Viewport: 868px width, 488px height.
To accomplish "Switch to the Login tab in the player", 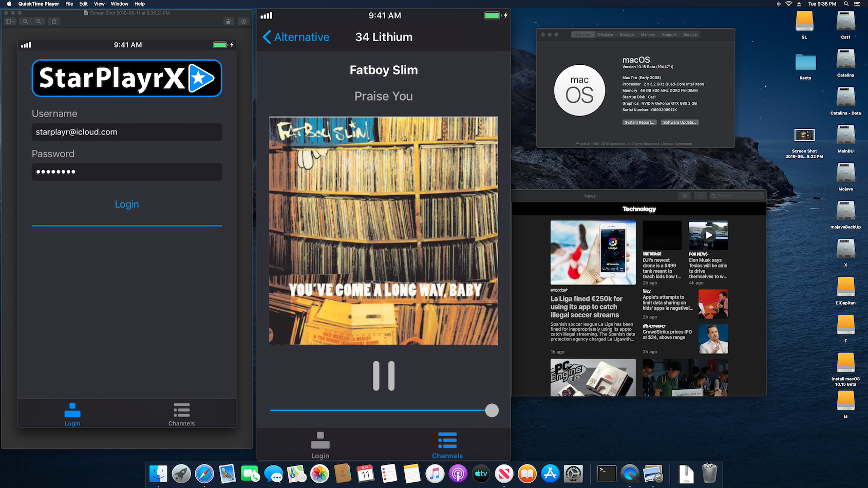I will [320, 445].
